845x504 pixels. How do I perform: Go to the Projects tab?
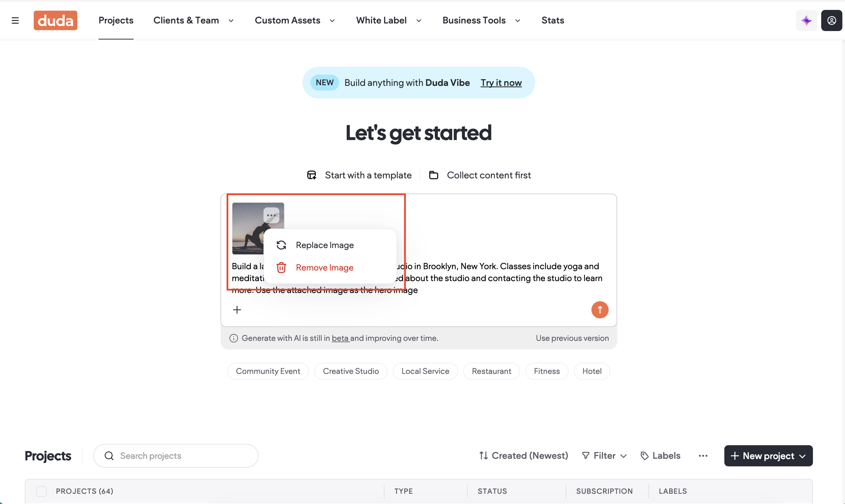[x=116, y=20]
